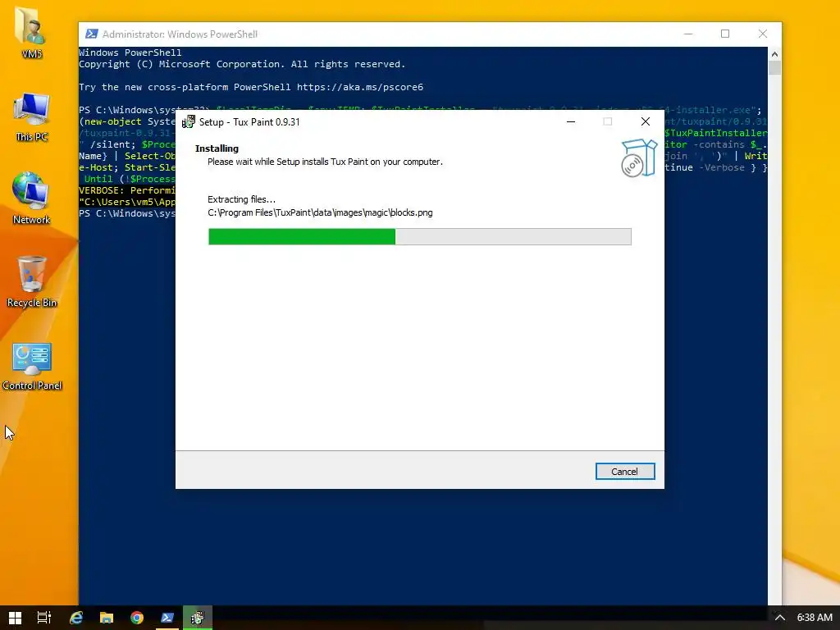Click the PowerShell vertical scrollbar thumb
The width and height of the screenshot is (840, 630).
774,67
